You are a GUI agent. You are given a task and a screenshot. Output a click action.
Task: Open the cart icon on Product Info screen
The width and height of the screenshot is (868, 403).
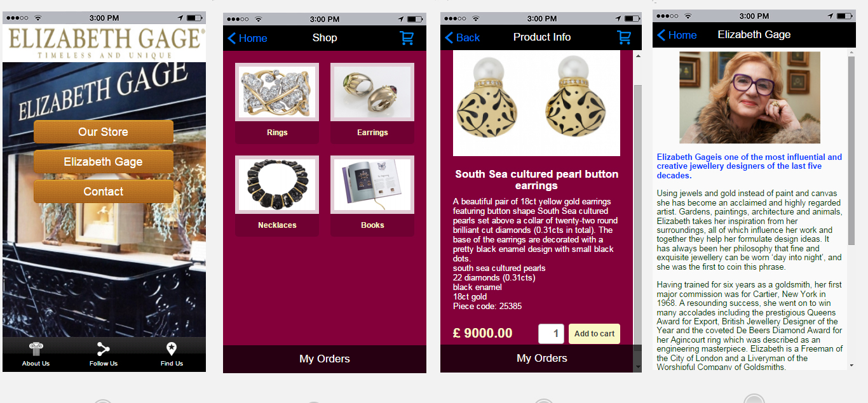click(x=624, y=37)
